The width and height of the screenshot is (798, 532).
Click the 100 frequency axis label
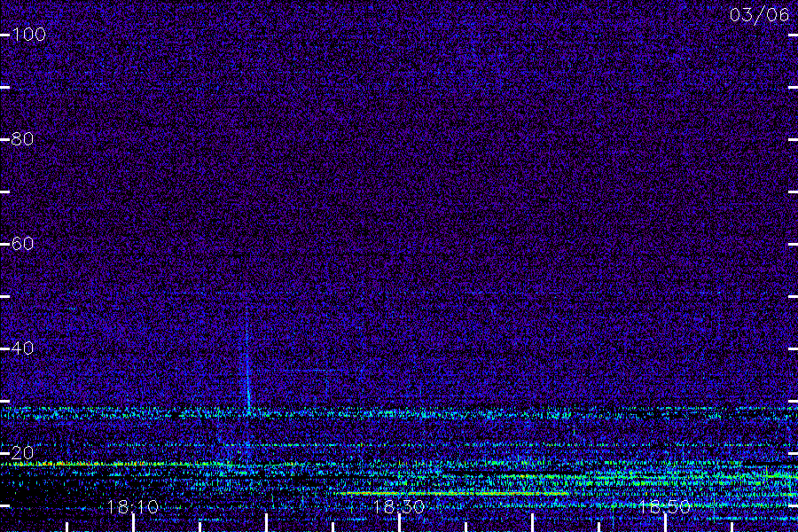click(29, 35)
